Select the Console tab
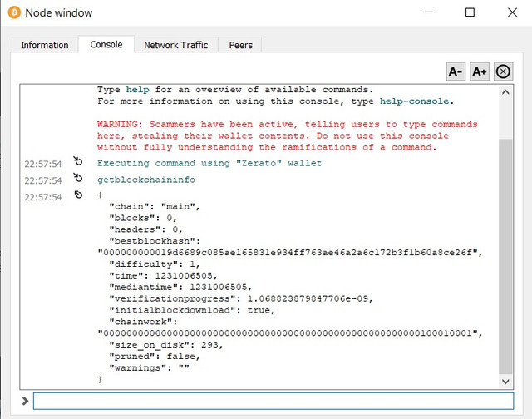Screen dimensions: 532x419 (x=106, y=44)
